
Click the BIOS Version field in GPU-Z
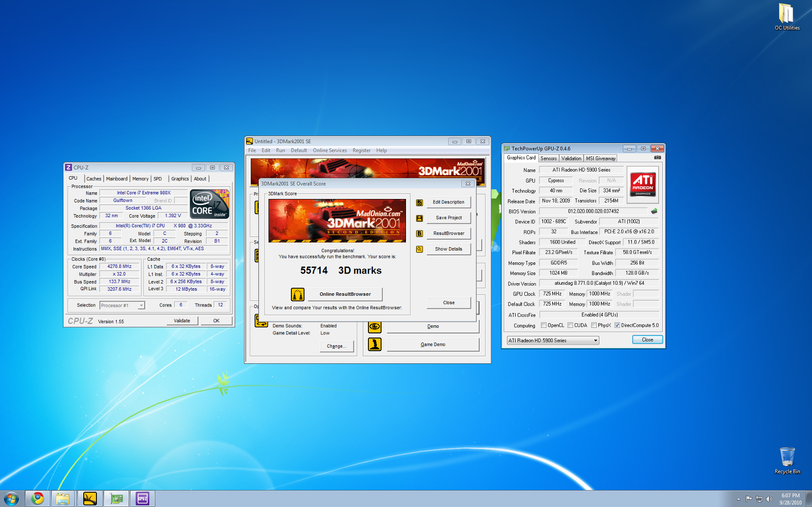coord(593,211)
